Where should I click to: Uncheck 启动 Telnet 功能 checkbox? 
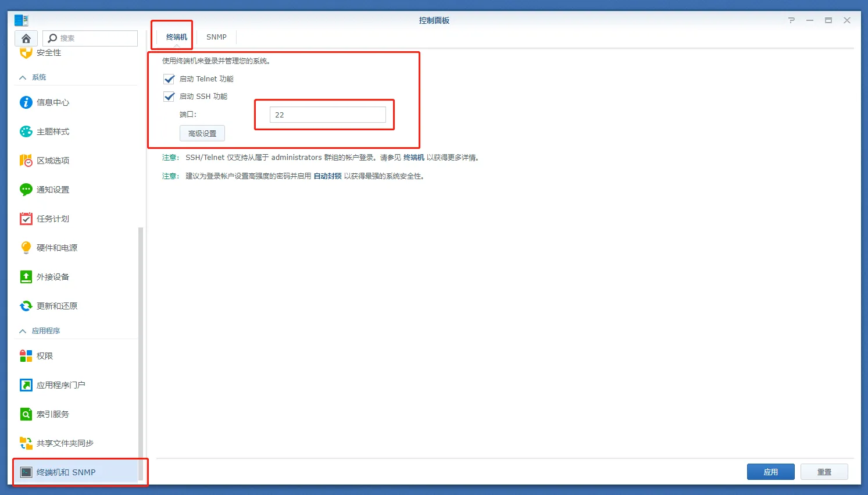[x=169, y=79]
